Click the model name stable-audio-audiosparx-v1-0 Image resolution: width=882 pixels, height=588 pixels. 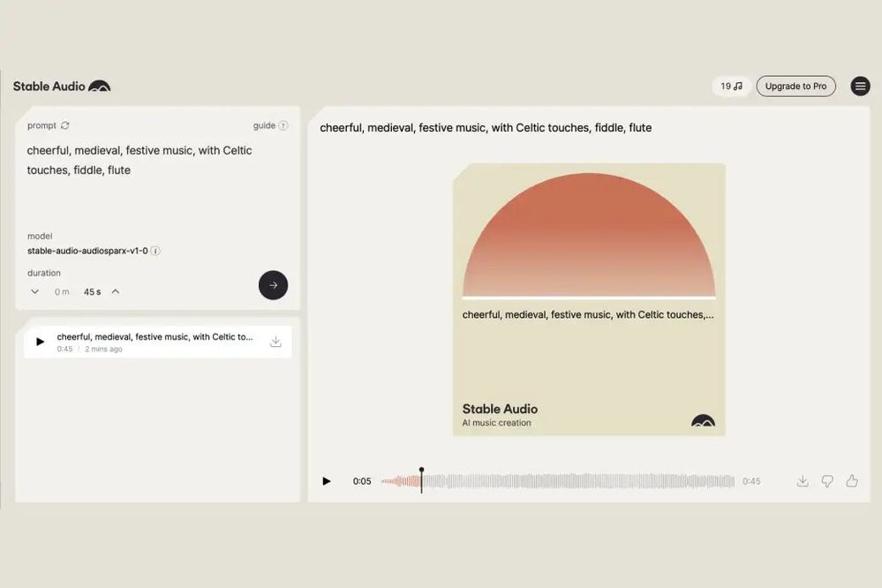(x=87, y=251)
